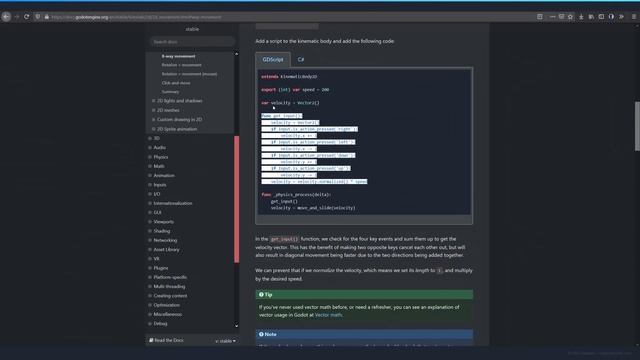This screenshot has height=360, width=640.
Task: Open the Click-and-move section link
Action: [x=176, y=83]
